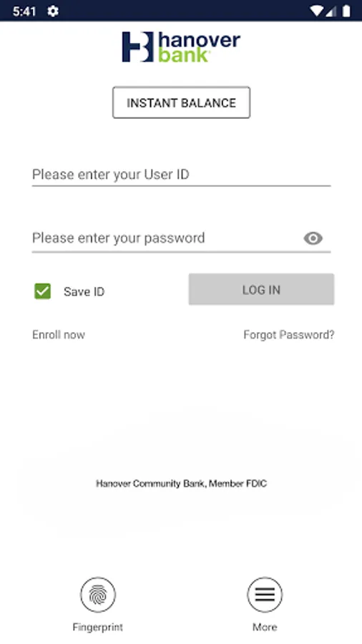Tap the Fingerprint label text
This screenshot has width=362, height=644.
pyautogui.click(x=98, y=627)
